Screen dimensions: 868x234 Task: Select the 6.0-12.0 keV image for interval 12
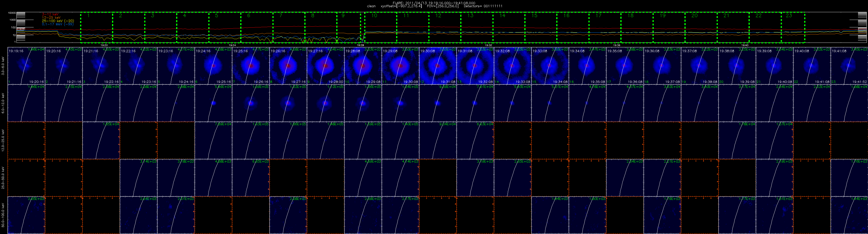438,103
